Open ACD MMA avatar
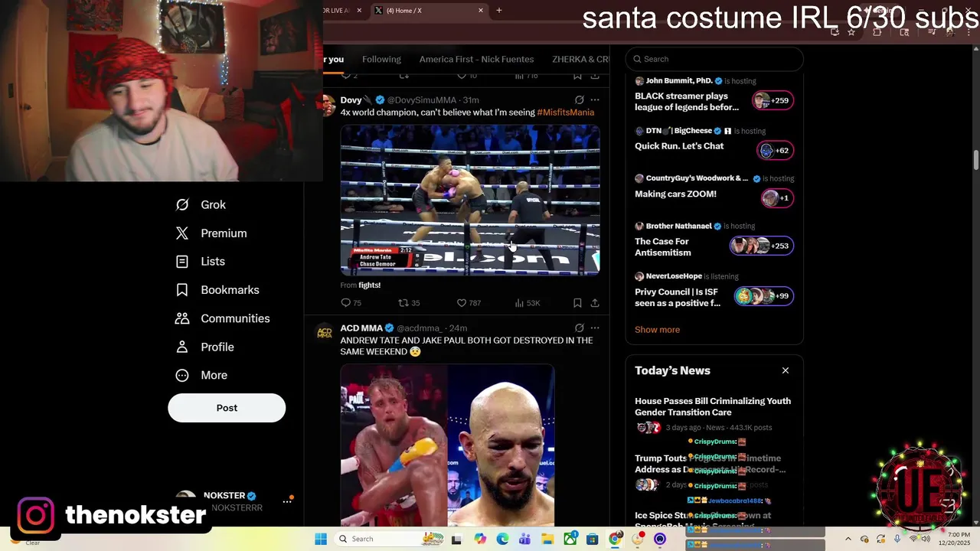 (x=325, y=332)
